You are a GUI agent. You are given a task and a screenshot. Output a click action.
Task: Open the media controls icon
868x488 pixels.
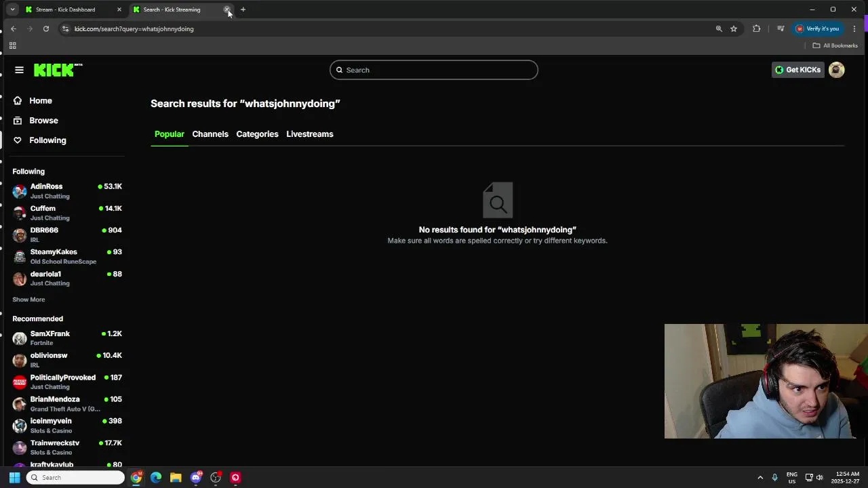click(x=781, y=28)
